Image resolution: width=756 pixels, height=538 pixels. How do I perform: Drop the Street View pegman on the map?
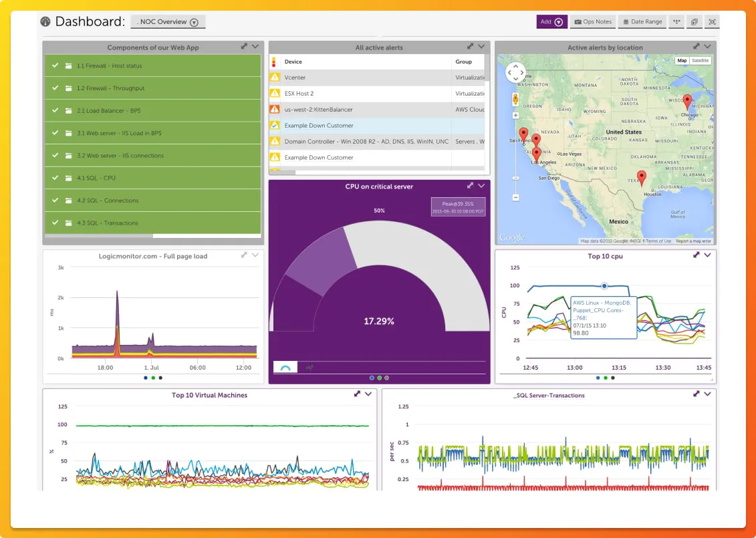(515, 100)
